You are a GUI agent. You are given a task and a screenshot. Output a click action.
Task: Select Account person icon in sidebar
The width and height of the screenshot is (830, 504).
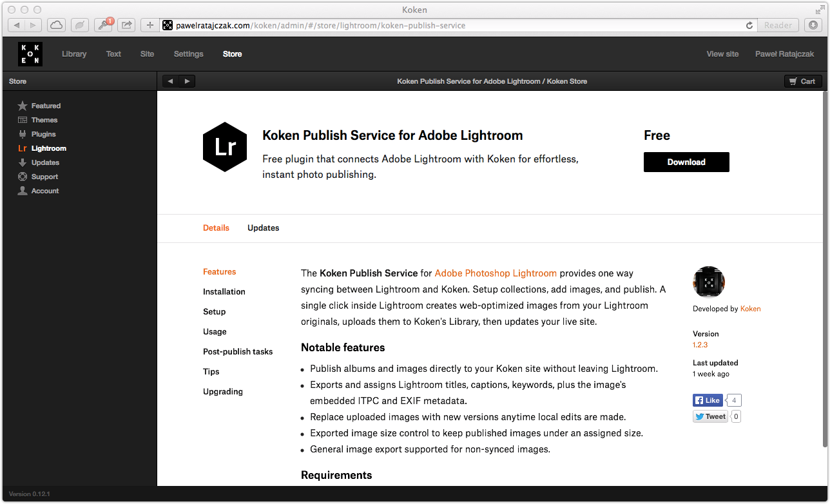click(23, 191)
